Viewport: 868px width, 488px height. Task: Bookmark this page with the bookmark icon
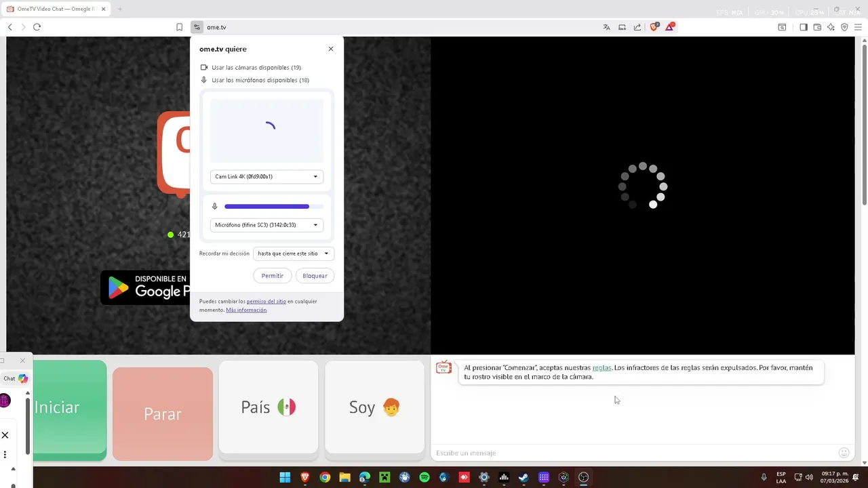point(179,27)
